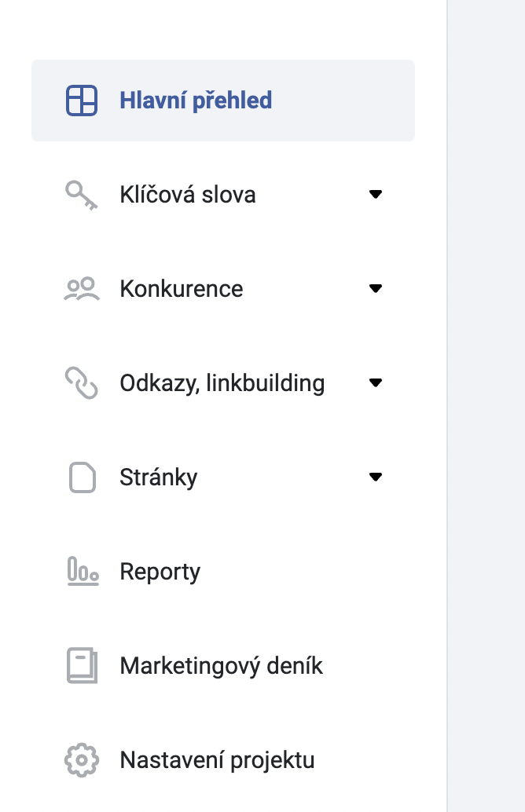Select the chain-link icon for Odkazy, linkbuilding

tap(81, 382)
